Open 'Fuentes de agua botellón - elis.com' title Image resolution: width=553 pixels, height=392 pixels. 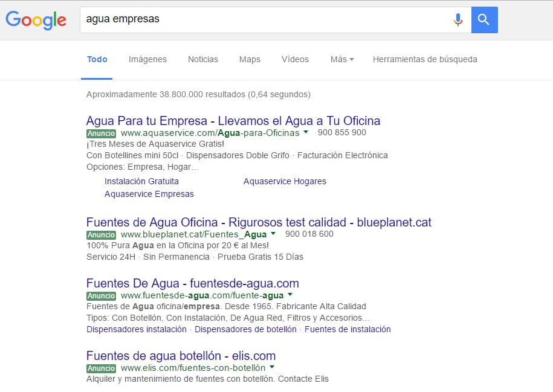181,356
